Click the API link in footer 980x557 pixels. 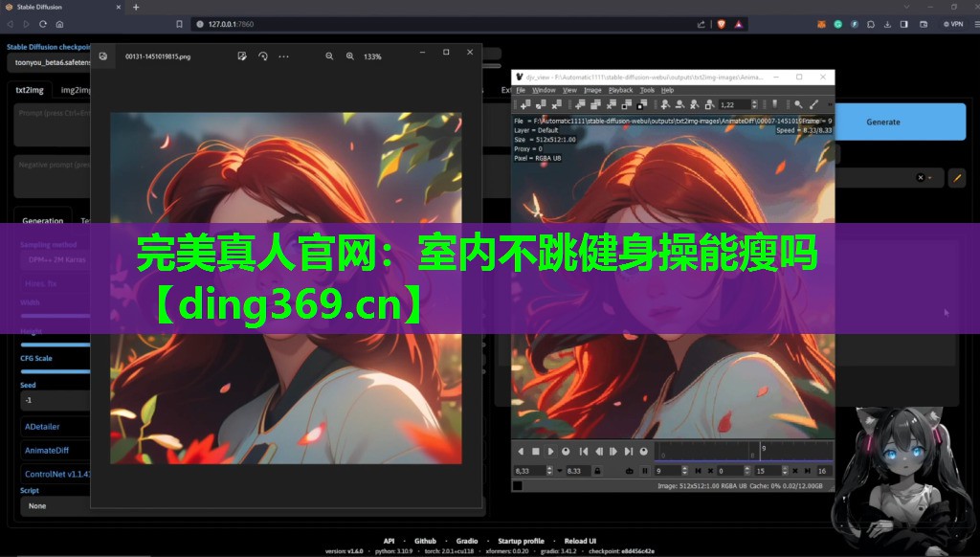[389, 541]
